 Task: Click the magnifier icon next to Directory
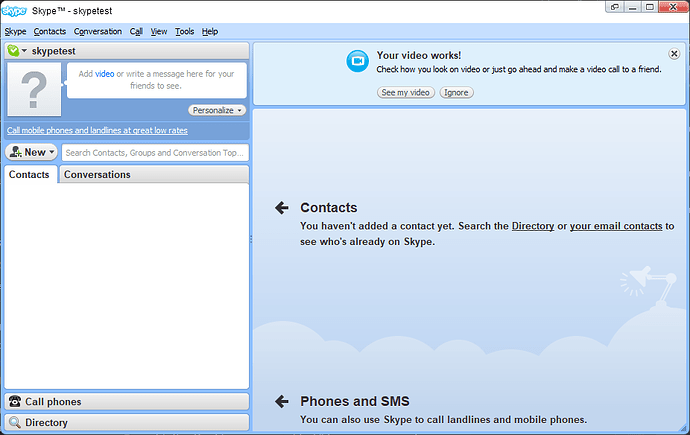tap(15, 422)
